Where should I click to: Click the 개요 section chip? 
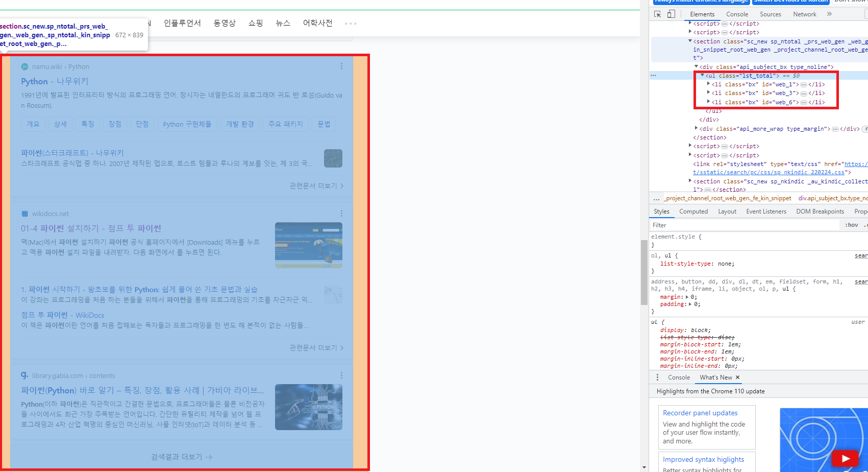pos(33,124)
